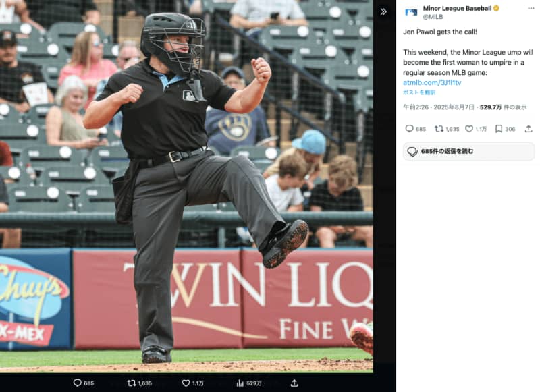The height and width of the screenshot is (392, 540).
Task: Repost using the 1,635 retweet icon in sidebar
Action: [x=439, y=129]
